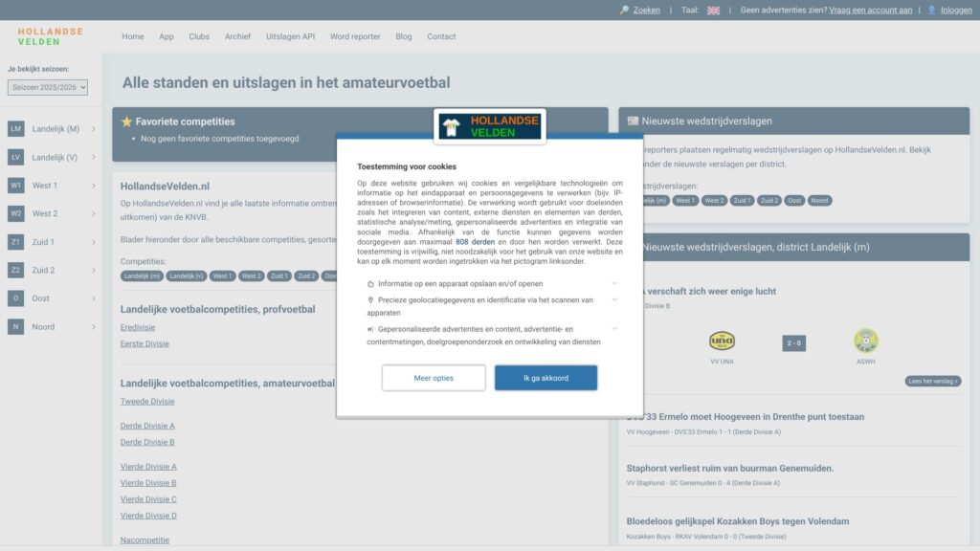Viewport: 980px width, 551px height.
Task: Click the VV UNA club logo
Action: 722,341
